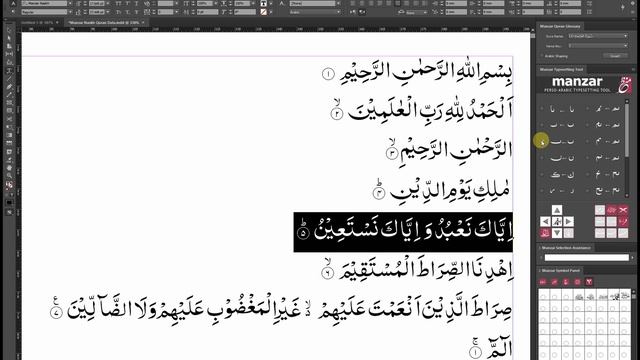The height and width of the screenshot is (360, 640).
Task: Select the Rectangle Frame tool
Action: pyautogui.click(x=9, y=102)
